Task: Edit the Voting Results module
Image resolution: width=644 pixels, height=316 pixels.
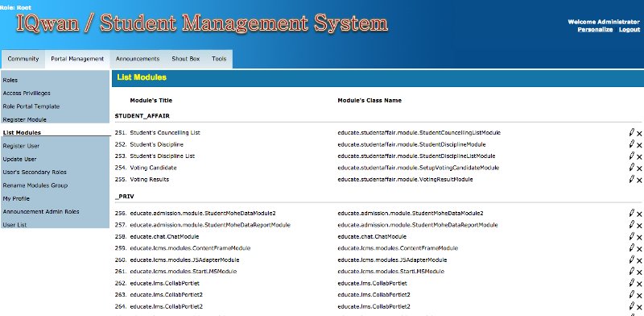Action: (x=632, y=179)
